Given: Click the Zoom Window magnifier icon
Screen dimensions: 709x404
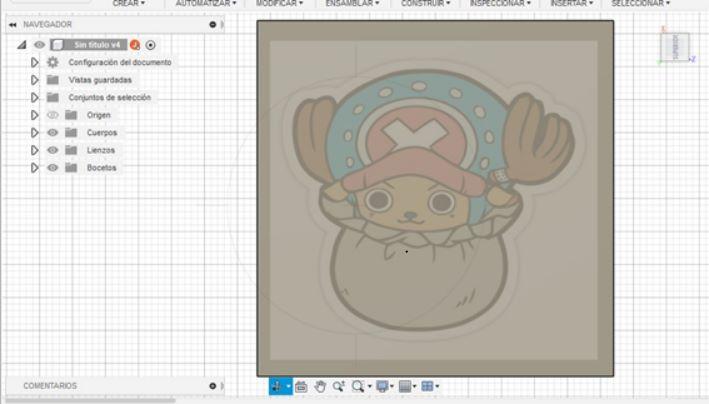Looking at the screenshot, I should click(358, 386).
